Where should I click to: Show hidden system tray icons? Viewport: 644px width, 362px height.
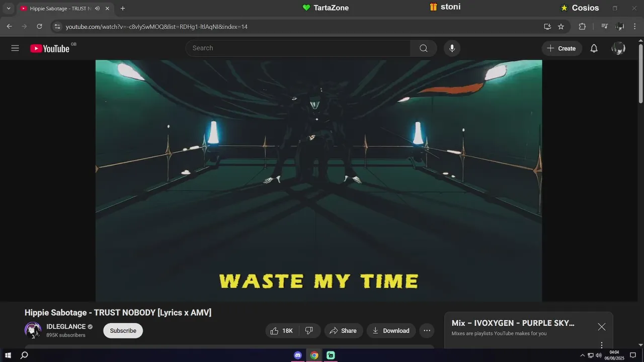[x=583, y=355]
